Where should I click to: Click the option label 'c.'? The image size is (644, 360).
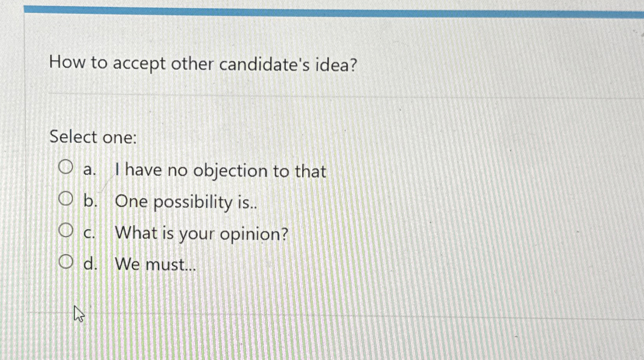click(89, 234)
